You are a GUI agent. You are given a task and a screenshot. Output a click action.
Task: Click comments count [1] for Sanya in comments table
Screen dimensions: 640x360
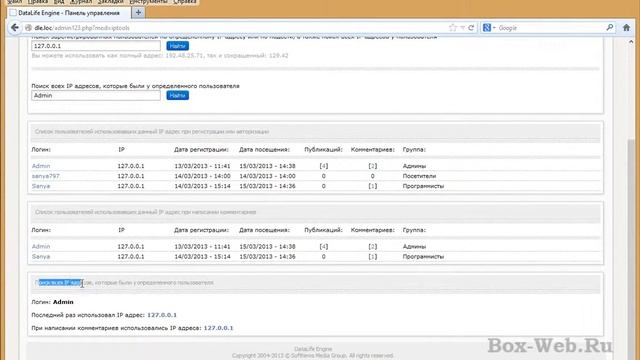click(373, 257)
